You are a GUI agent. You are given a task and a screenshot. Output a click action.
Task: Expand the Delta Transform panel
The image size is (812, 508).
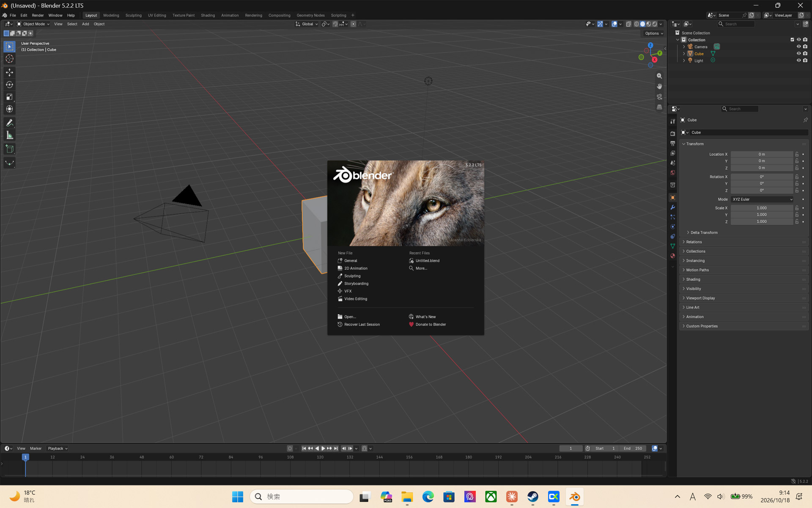coord(704,232)
